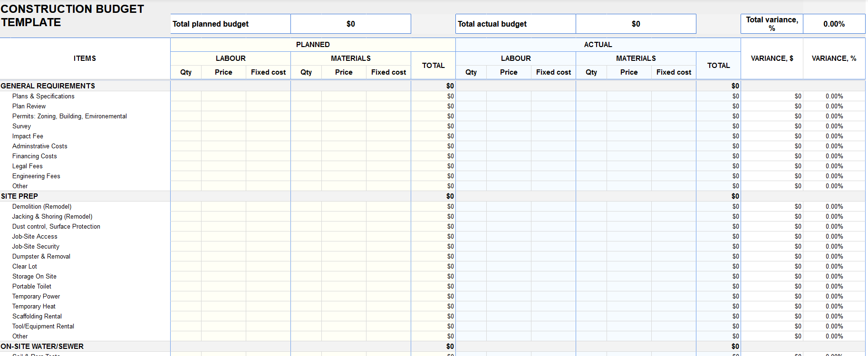Select the Jacking & Shoring (Remodel) item
This screenshot has width=868, height=356.
52,216
